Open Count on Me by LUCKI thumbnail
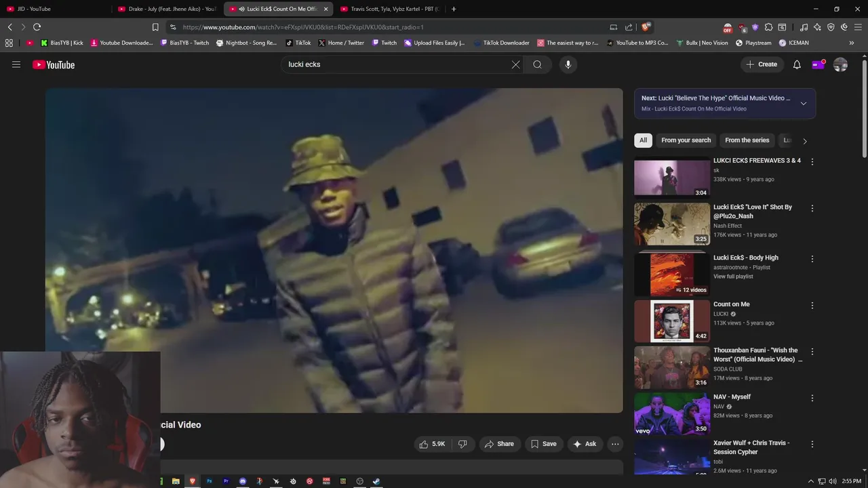Screen dimensions: 868x488 672,321
